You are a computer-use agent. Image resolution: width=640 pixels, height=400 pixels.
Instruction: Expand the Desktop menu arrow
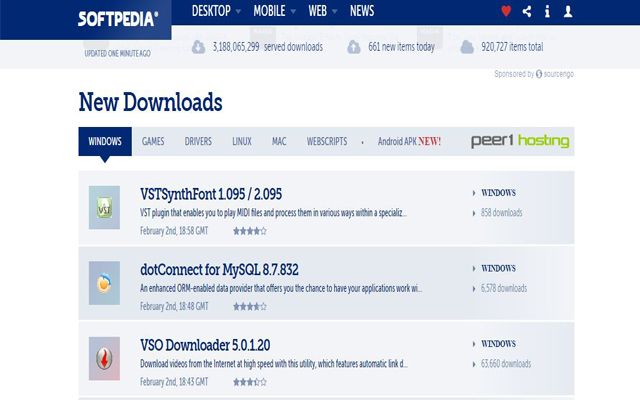click(x=238, y=11)
